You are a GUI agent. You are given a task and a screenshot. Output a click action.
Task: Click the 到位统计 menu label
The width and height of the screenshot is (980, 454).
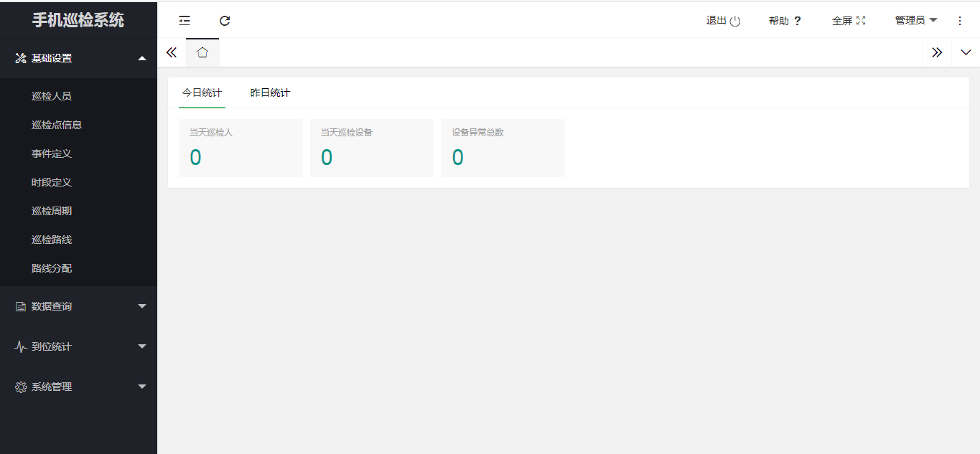(52, 346)
